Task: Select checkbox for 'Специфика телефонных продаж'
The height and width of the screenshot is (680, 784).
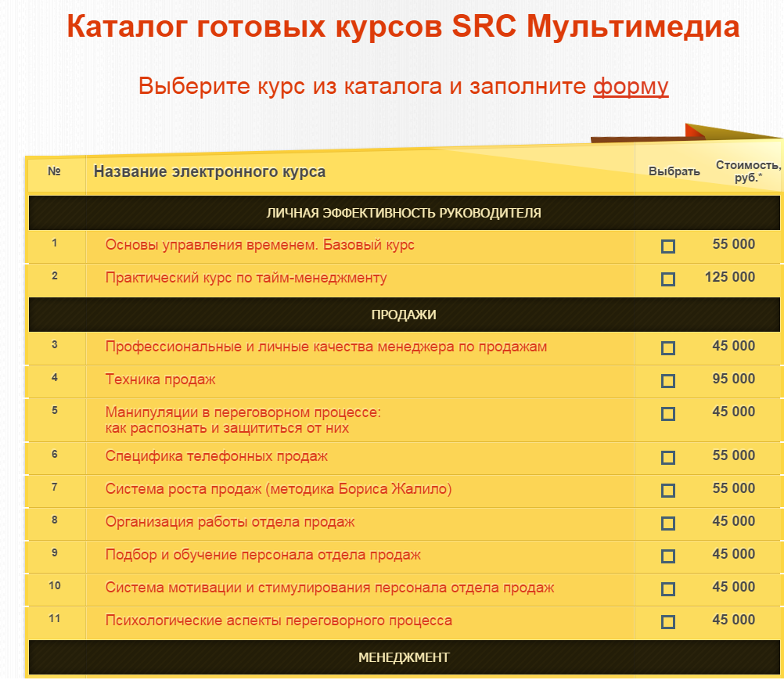Action: click(668, 458)
